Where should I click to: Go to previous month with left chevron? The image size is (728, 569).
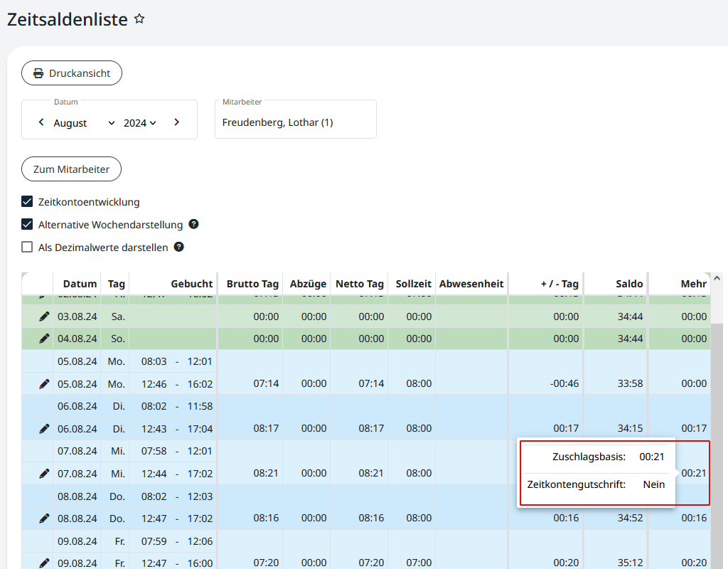41,122
